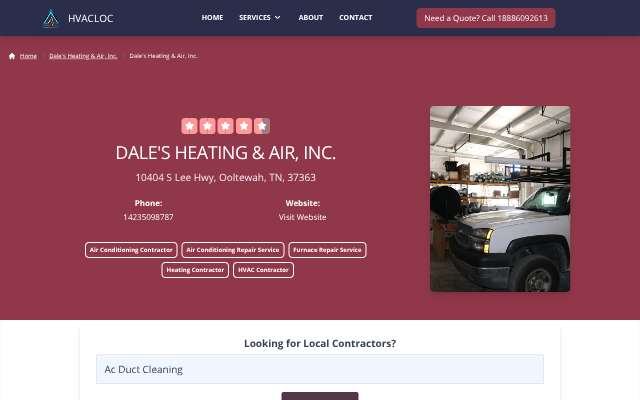Click the breadcrumb home icon
The width and height of the screenshot is (640, 400).
coord(12,56)
